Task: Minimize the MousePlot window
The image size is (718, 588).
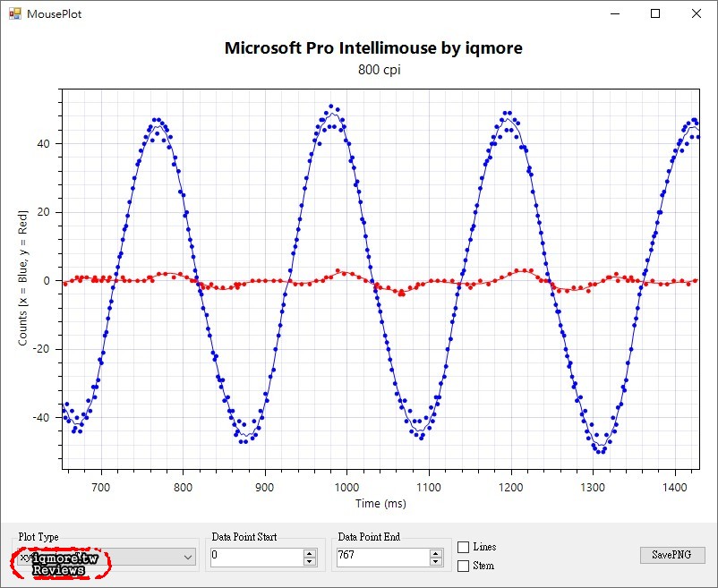Action: pos(615,13)
